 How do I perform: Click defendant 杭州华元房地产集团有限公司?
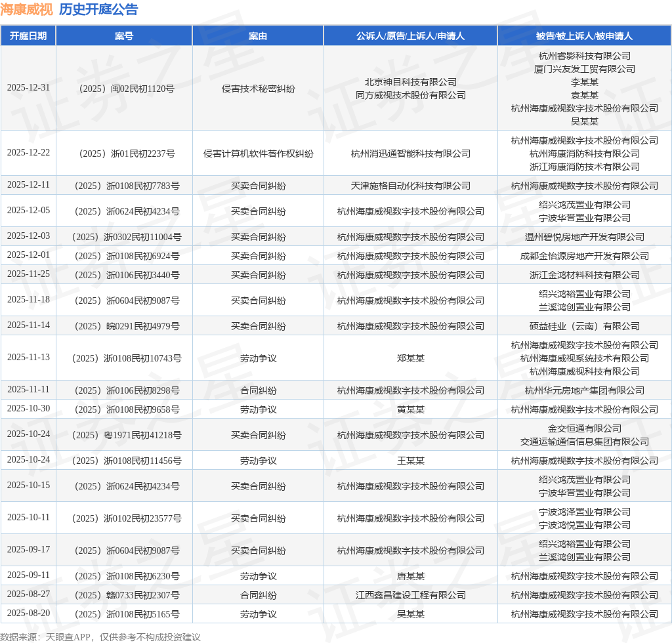[x=584, y=390]
